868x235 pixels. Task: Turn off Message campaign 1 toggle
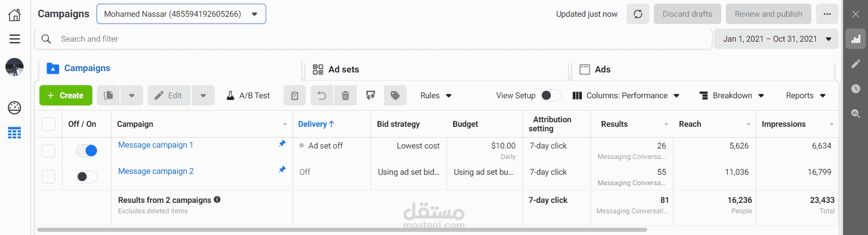[86, 151]
